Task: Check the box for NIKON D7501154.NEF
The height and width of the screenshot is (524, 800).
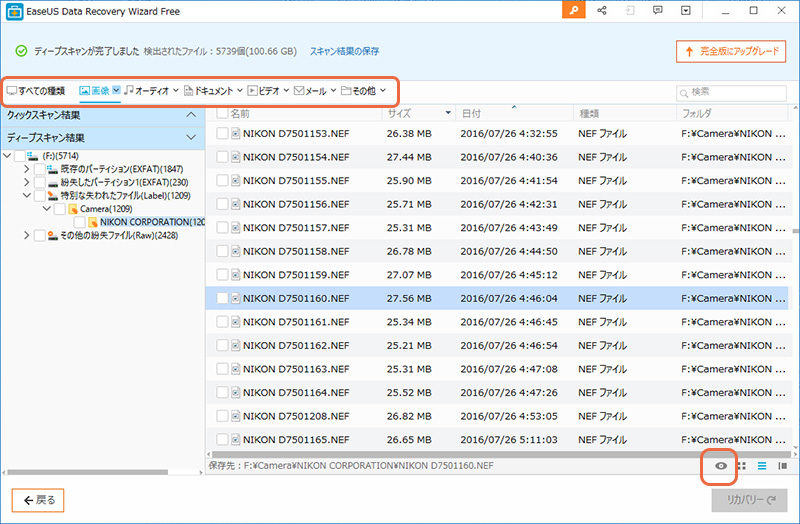Action: [222, 157]
